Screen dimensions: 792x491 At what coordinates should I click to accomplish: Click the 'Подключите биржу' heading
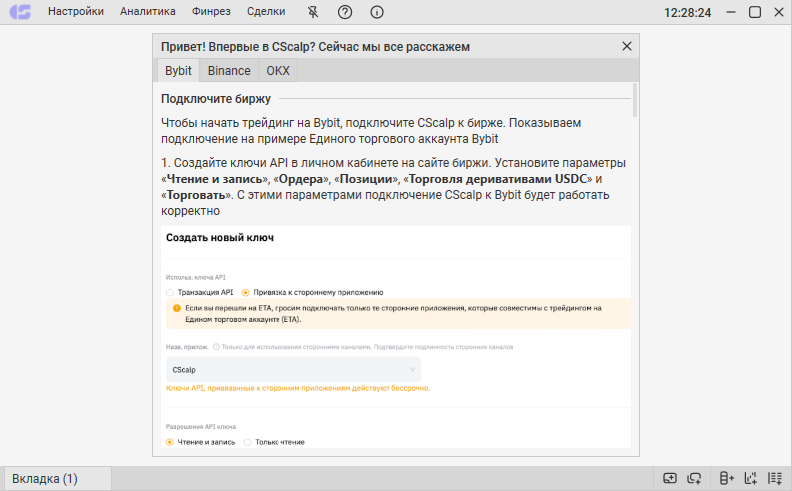click(216, 99)
